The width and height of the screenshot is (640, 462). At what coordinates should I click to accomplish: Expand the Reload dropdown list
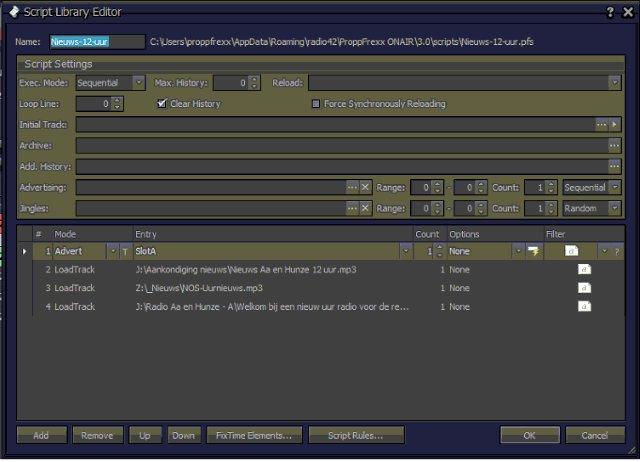tap(614, 83)
